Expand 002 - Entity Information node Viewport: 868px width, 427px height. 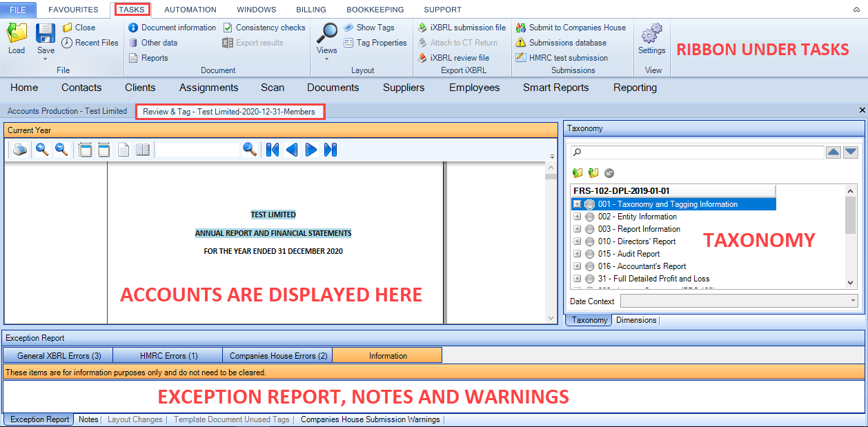click(x=578, y=217)
